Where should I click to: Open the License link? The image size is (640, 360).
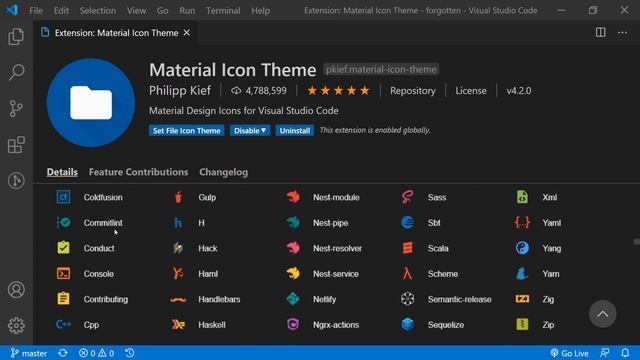(x=471, y=91)
